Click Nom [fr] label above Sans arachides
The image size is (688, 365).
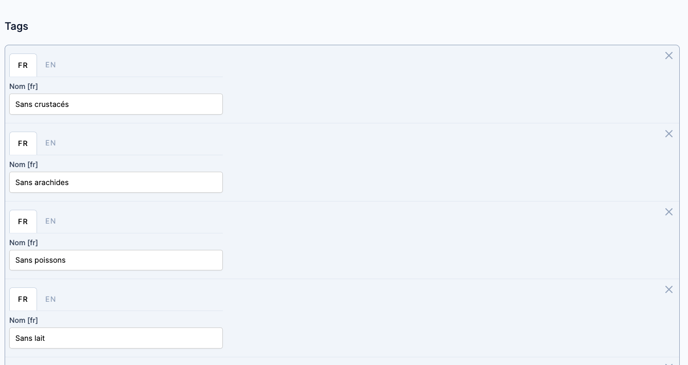(x=24, y=165)
